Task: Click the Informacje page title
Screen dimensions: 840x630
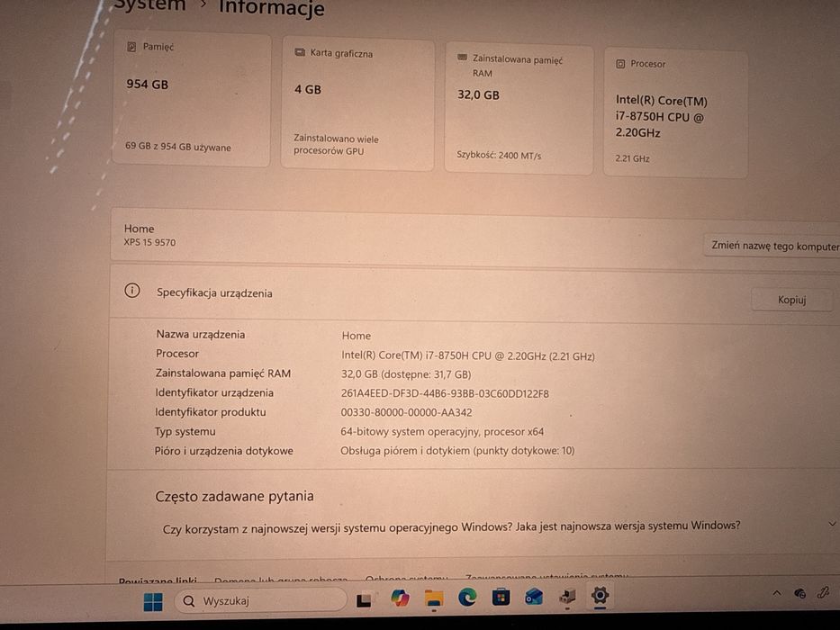Action: tap(272, 7)
